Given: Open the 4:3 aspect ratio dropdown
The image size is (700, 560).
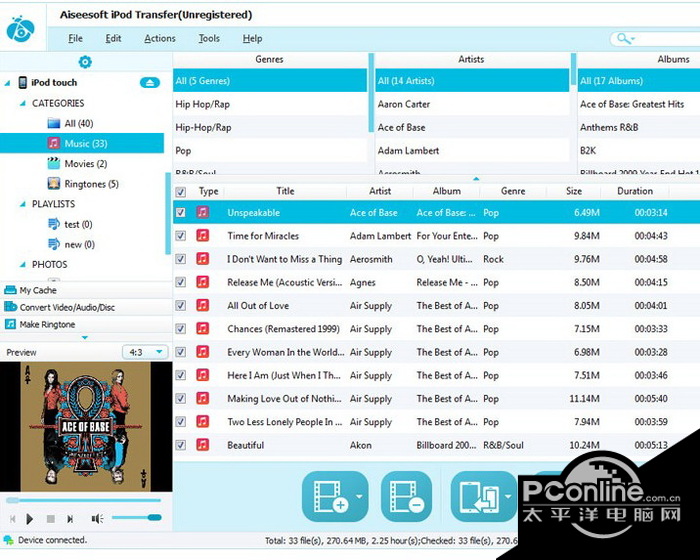Looking at the screenshot, I should (146, 352).
